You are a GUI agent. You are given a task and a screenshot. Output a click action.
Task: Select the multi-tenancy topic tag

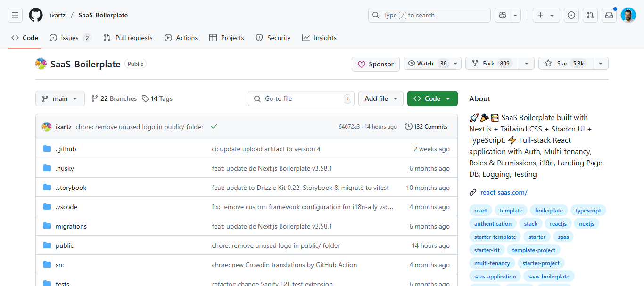pyautogui.click(x=492, y=263)
